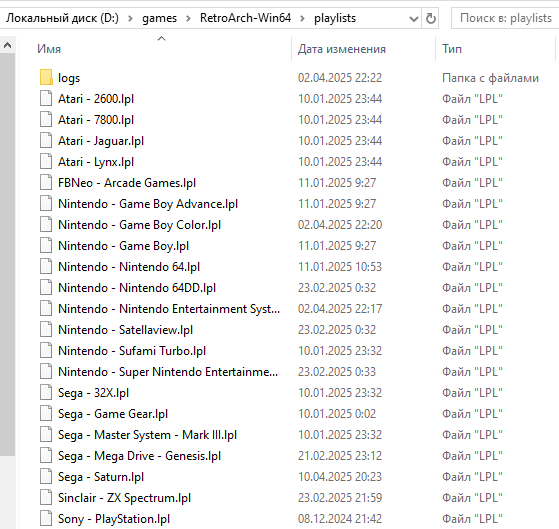Click date 21.02.2025 23:12 of Mega Drive
This screenshot has width=559, height=529.
(340, 456)
